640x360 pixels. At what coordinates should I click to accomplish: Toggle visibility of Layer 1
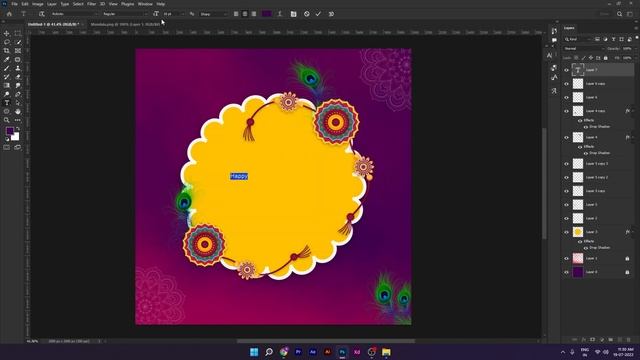tap(566, 258)
